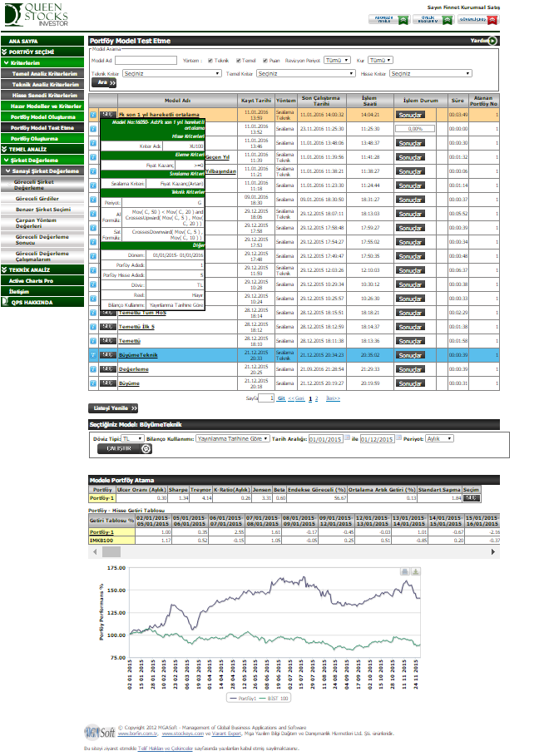Image resolution: width=544 pixels, height=756 pixels.
Task: Toggle the Puan method checkbox
Action: tap(265, 61)
